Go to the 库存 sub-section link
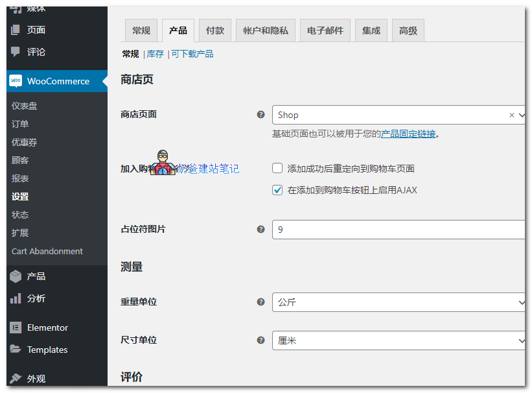532x393 pixels. 156,54
